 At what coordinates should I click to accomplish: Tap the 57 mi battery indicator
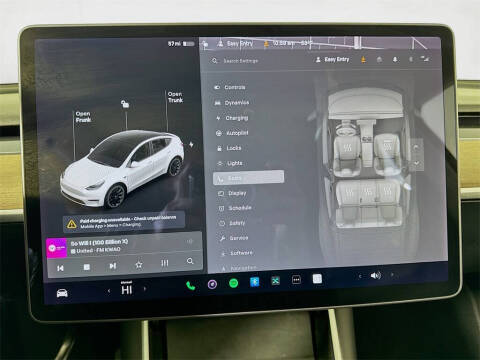coord(181,44)
